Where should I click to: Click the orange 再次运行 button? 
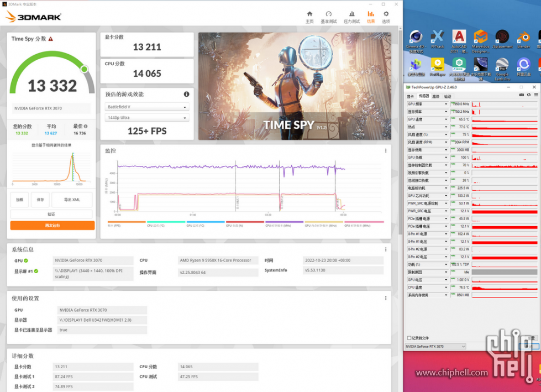(52, 226)
